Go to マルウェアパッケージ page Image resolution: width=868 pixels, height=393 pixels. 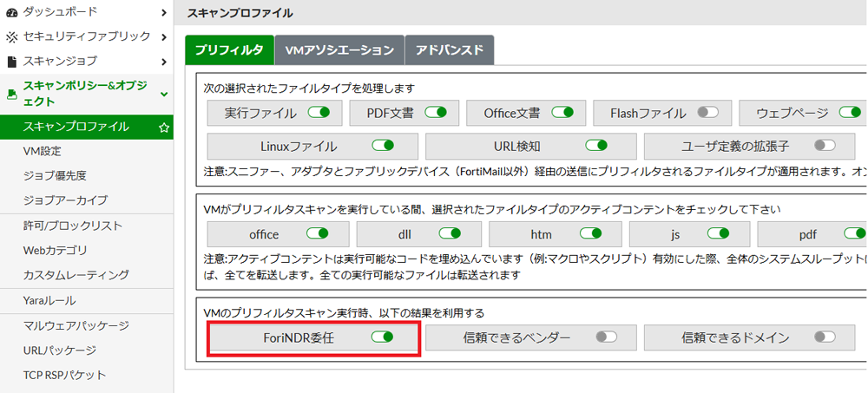point(87,325)
